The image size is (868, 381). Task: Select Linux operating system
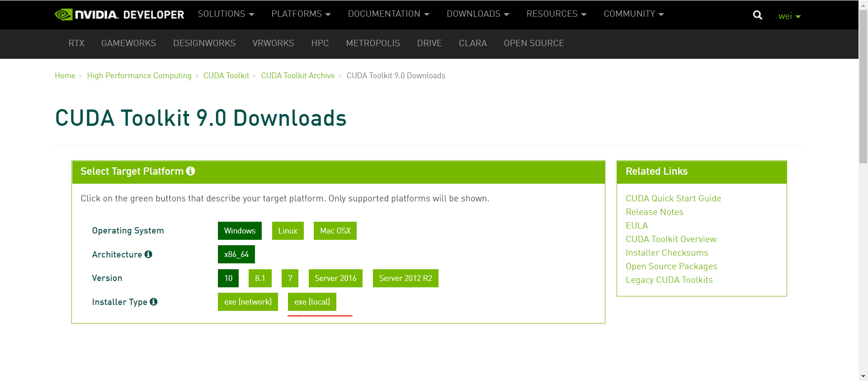pyautogui.click(x=288, y=231)
